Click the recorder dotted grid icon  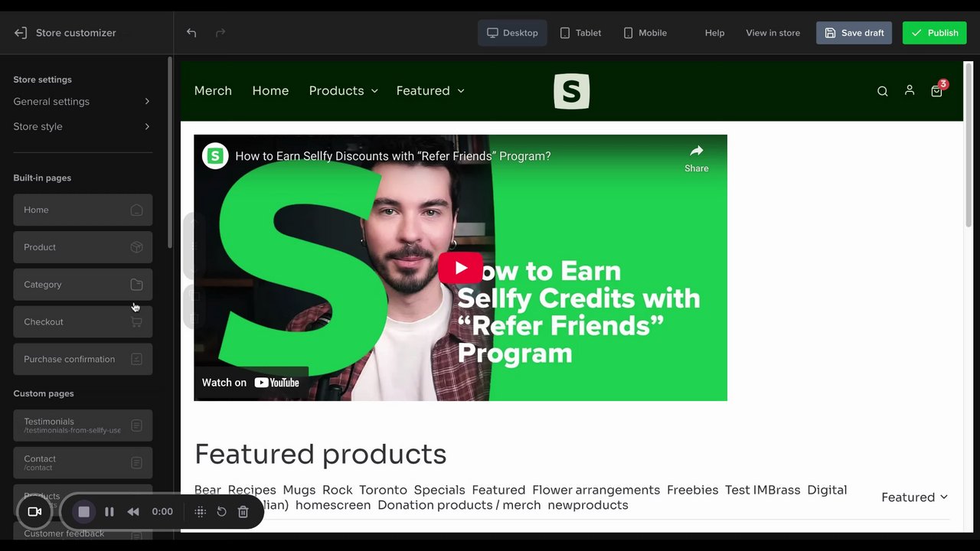pyautogui.click(x=200, y=512)
